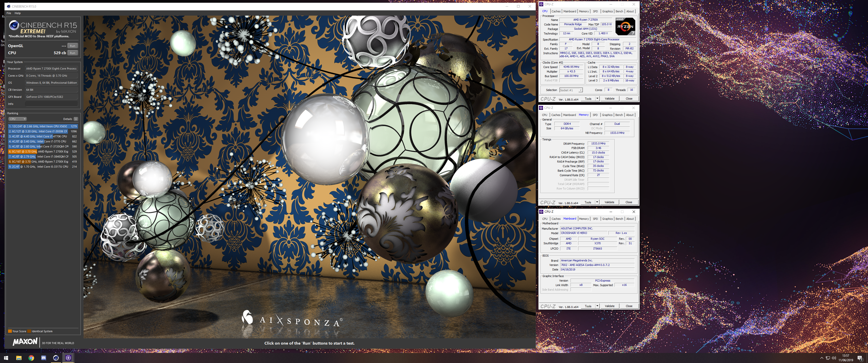Click Close in the Memory CPU-Z window
Image resolution: width=868 pixels, height=363 pixels.
click(629, 202)
